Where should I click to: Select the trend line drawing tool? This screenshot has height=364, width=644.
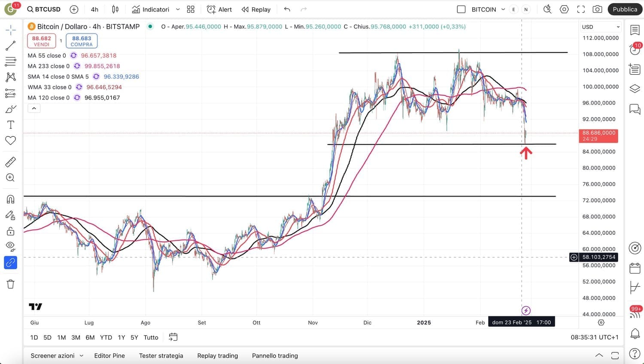point(10,45)
